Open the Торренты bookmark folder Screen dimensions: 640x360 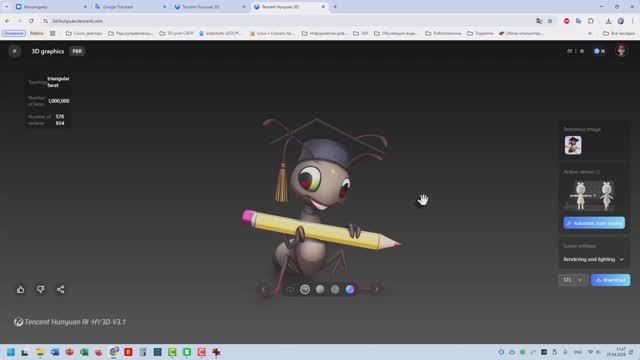point(480,33)
